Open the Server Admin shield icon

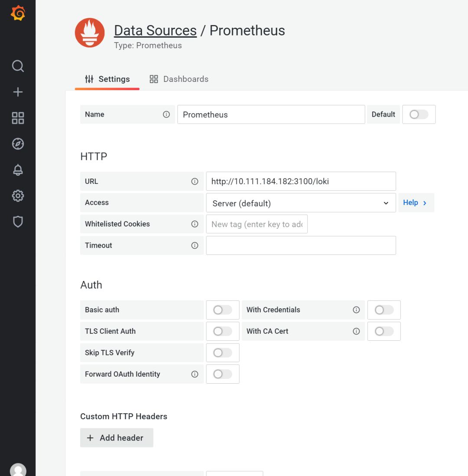18,222
